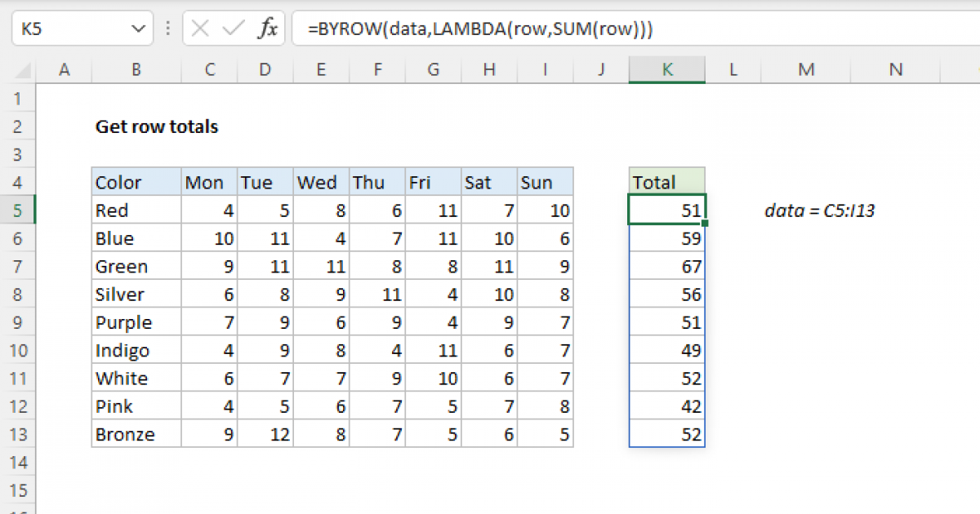980x514 pixels.
Task: Click the 'Pink' row label
Action: [136, 406]
